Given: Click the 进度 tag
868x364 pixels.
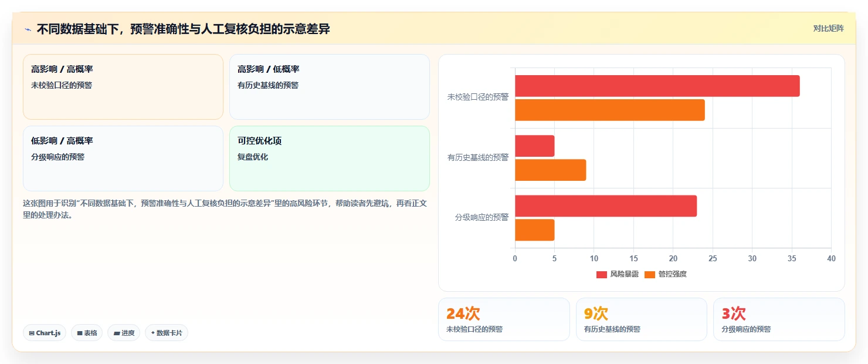Looking at the screenshot, I should pos(124,333).
